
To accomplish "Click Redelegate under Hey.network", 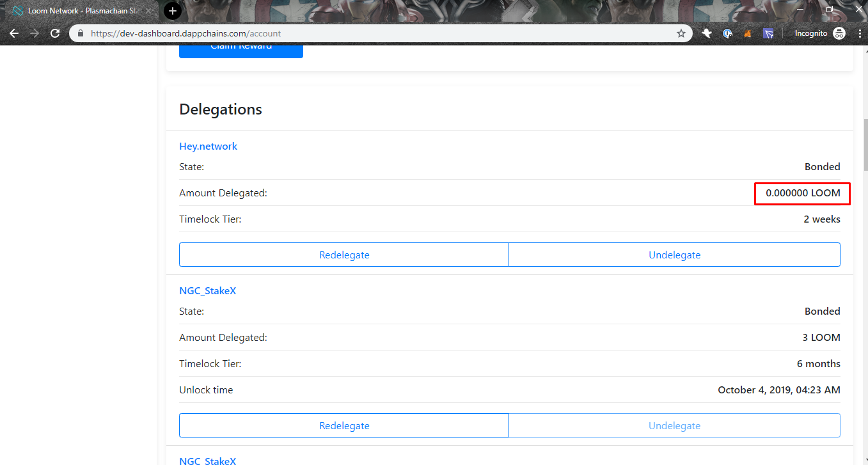I will point(344,254).
